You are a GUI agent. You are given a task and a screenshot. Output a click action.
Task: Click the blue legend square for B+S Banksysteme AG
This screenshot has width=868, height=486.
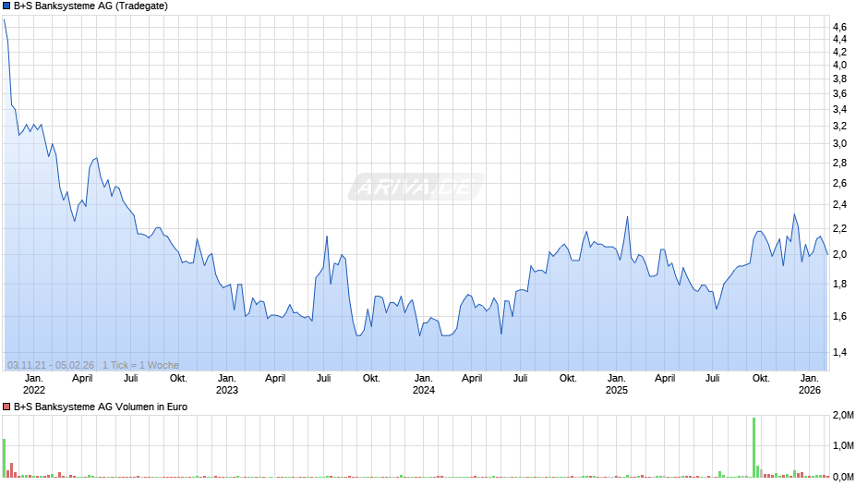click(x=6, y=6)
